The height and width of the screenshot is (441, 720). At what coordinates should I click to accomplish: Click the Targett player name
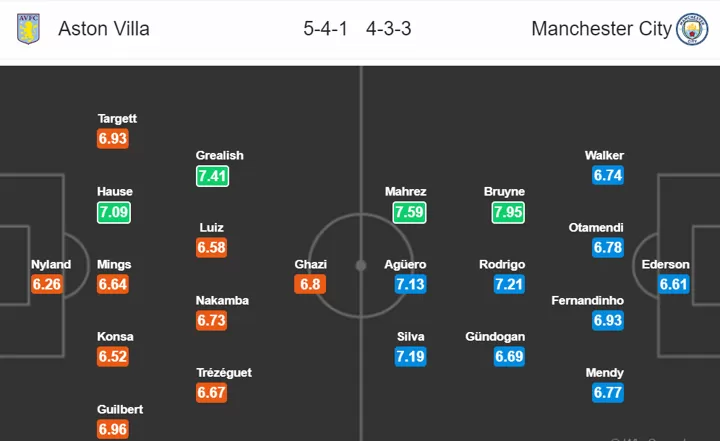click(x=117, y=119)
